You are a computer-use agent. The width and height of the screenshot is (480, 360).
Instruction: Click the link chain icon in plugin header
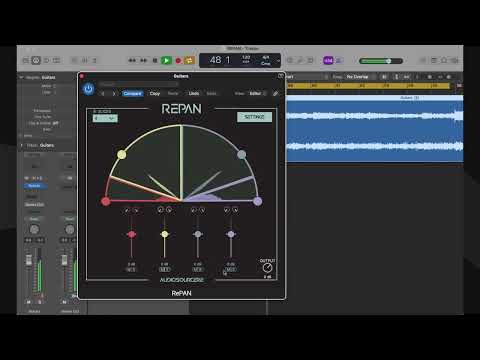(x=275, y=94)
